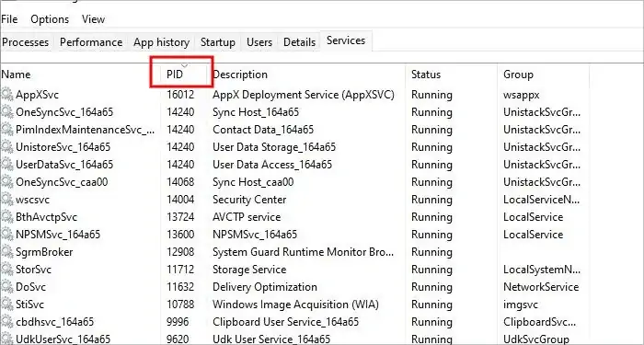The height and width of the screenshot is (345, 644).
Task: Click the StiSvc service icon
Action: [7, 305]
